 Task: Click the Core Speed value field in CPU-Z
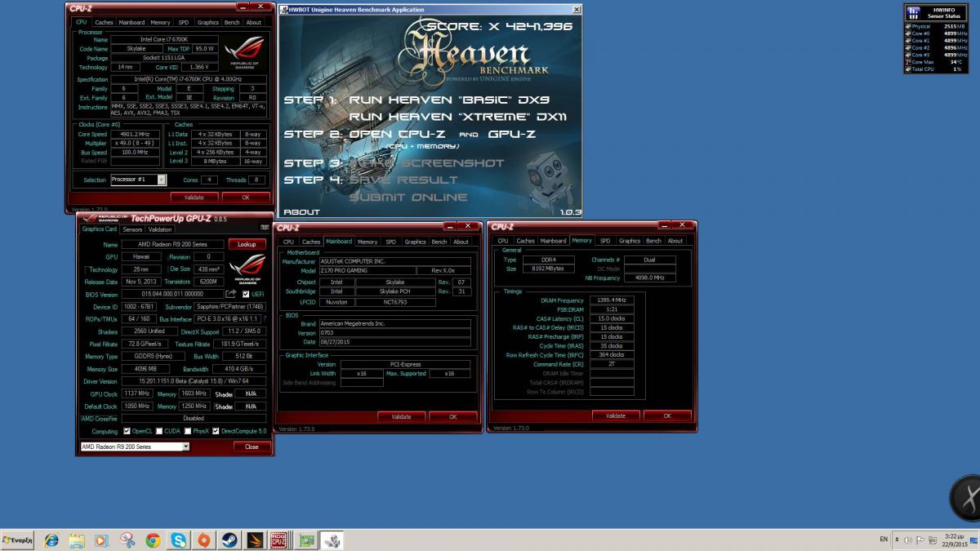click(135, 134)
